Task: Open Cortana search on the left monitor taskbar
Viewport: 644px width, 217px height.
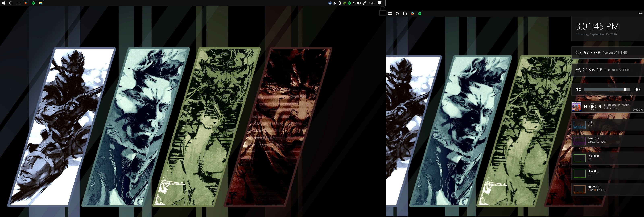Action: [11, 3]
